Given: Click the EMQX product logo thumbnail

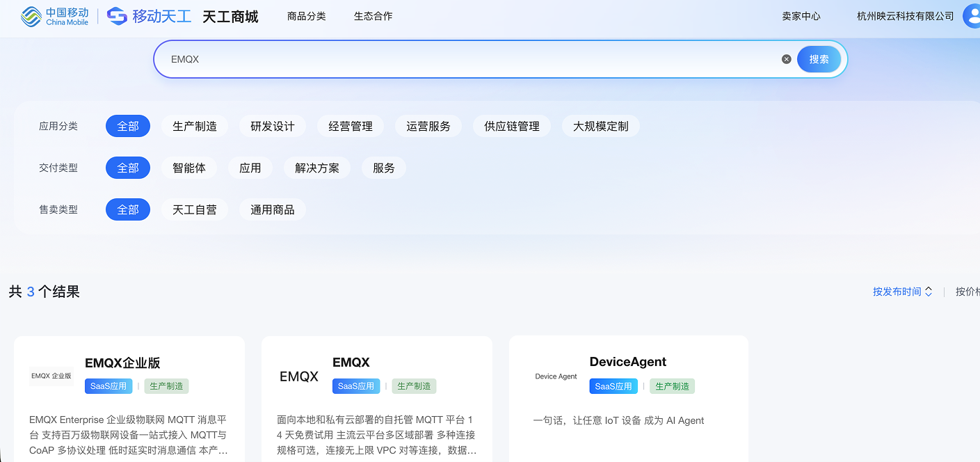Looking at the screenshot, I should (299, 376).
